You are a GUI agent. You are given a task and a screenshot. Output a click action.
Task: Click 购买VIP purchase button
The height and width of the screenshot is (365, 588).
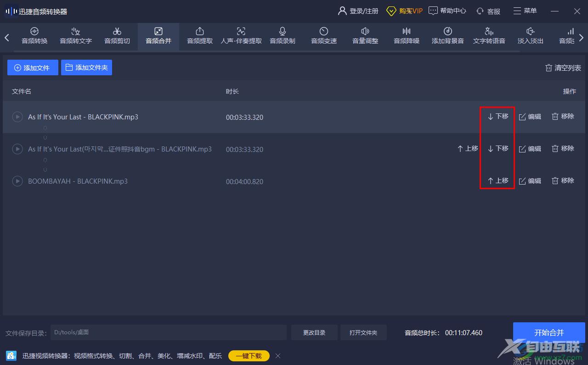404,11
